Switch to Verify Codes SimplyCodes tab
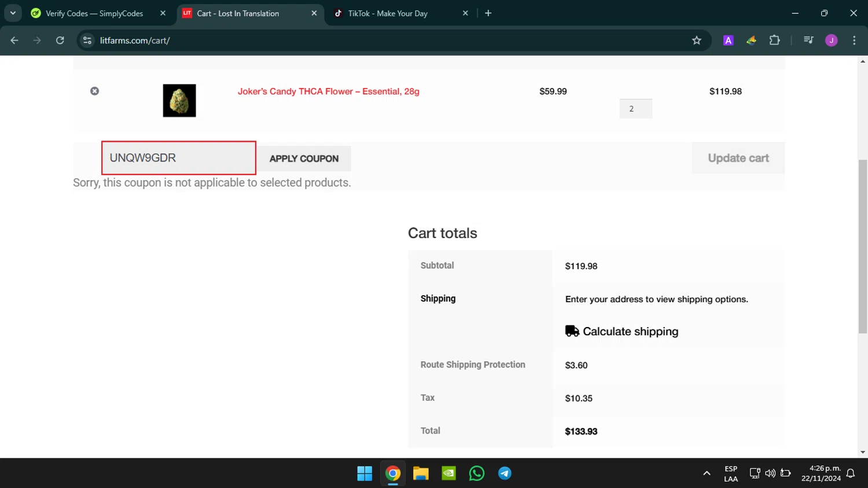This screenshot has width=868, height=488. (94, 13)
